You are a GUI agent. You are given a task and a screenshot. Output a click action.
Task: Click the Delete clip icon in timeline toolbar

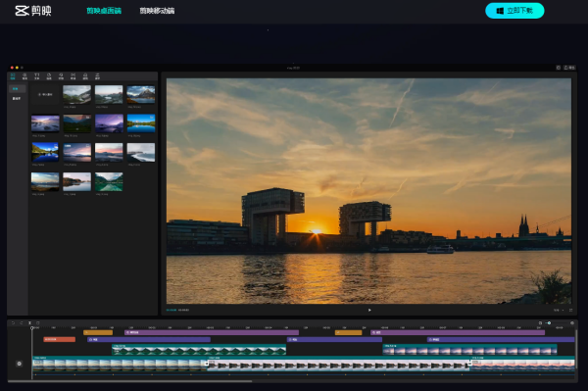38,322
